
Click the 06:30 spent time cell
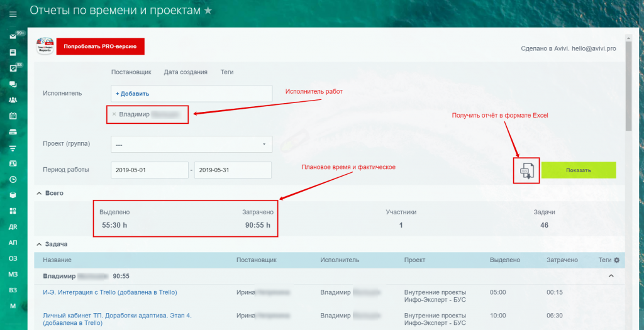click(555, 316)
